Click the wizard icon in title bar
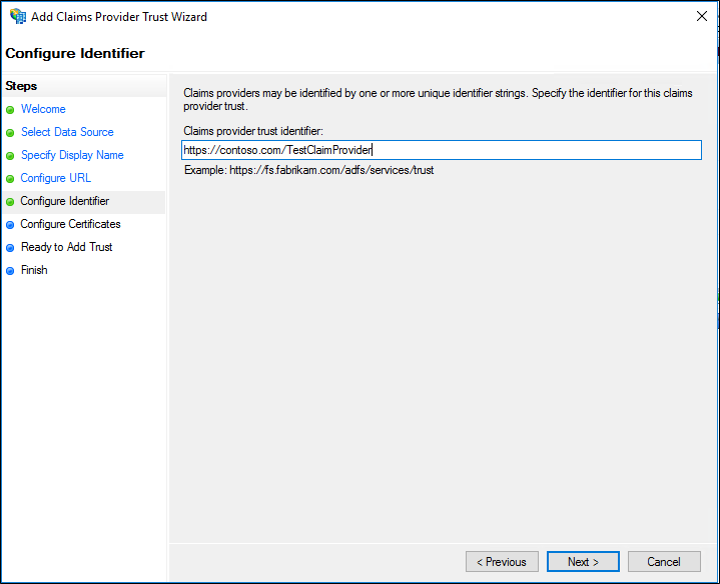 18,16
